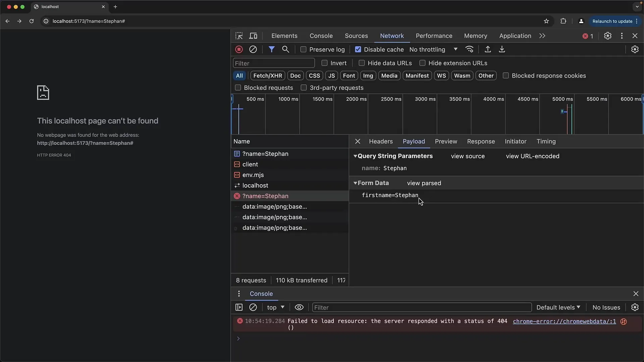Click the Default levels dropdown in Console
The height and width of the screenshot is (362, 644).
558,307
